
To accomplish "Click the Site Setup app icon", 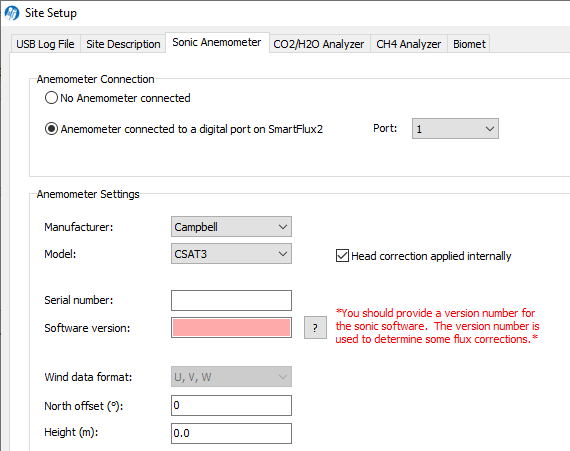I will click(x=12, y=13).
